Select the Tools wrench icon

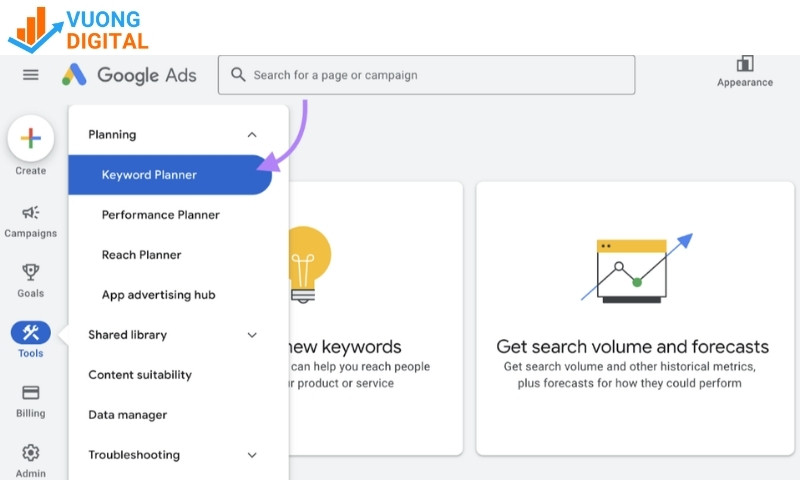[31, 333]
